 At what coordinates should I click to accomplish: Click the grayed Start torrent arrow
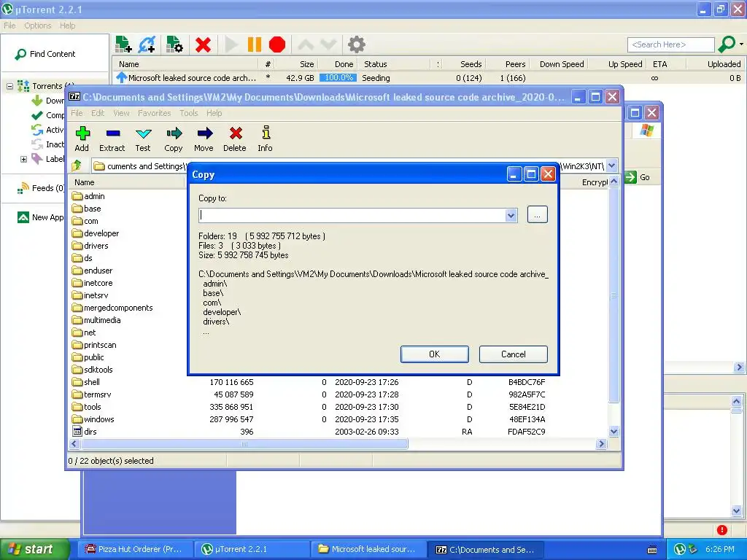[x=231, y=44]
